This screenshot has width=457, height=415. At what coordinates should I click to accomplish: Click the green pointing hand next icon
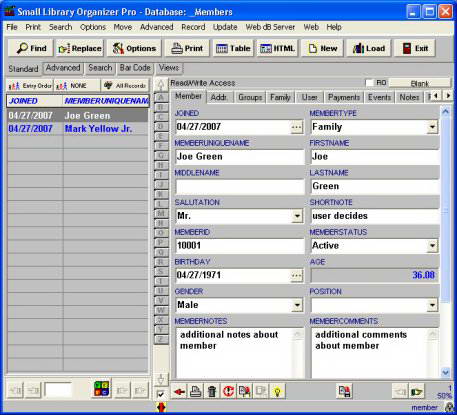tap(417, 391)
